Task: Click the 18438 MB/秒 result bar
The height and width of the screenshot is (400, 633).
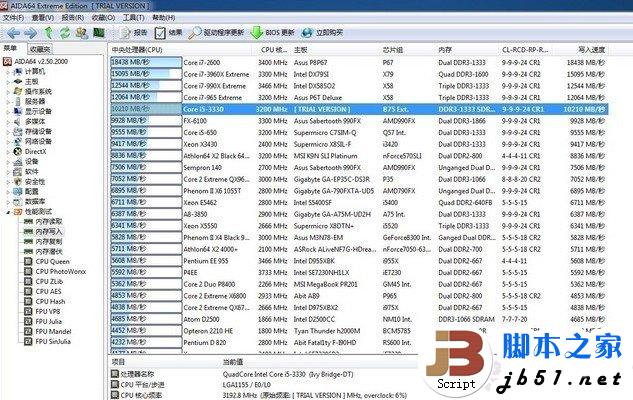Action: click(x=146, y=63)
